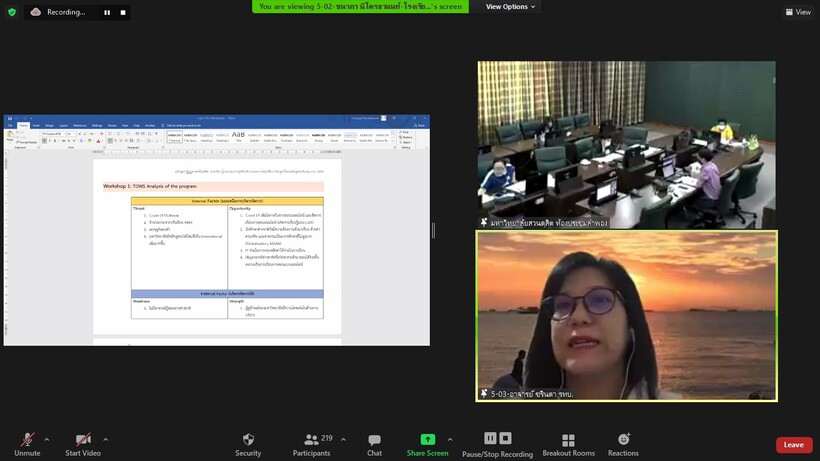Select the conference room video tile
This screenshot has height=461, width=820.
[x=627, y=144]
